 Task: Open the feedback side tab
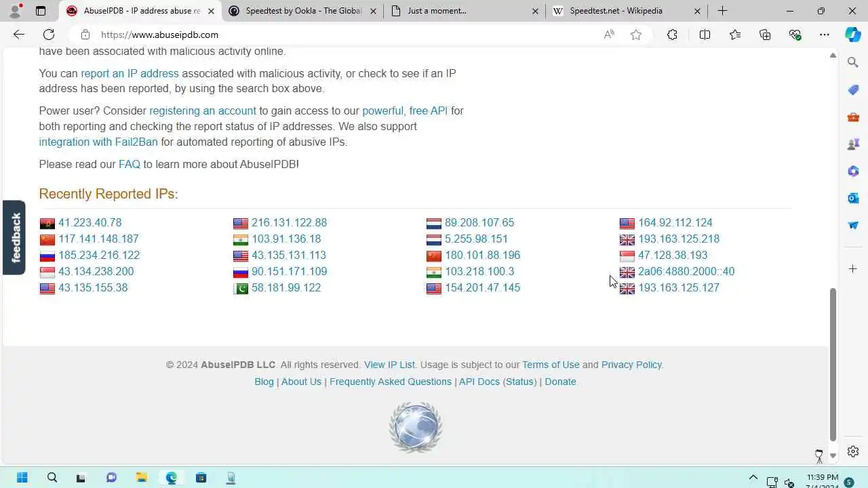tap(14, 237)
